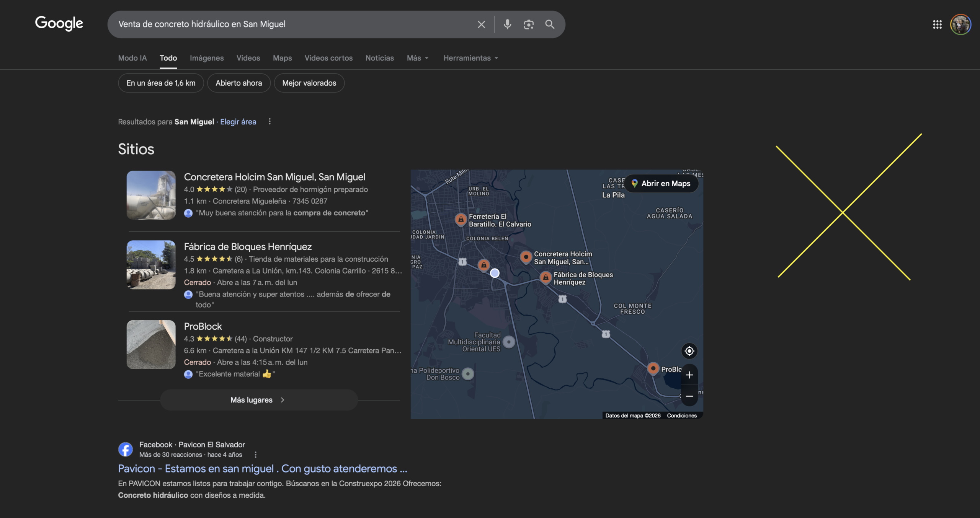Switch to the Vídeos tab
Screen dimensions: 980x518
248,58
